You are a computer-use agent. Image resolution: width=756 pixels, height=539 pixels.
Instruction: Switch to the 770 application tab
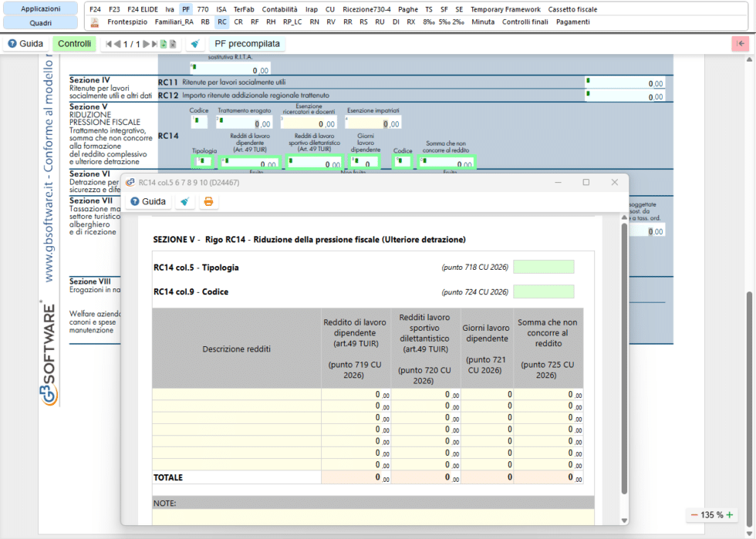(x=203, y=9)
